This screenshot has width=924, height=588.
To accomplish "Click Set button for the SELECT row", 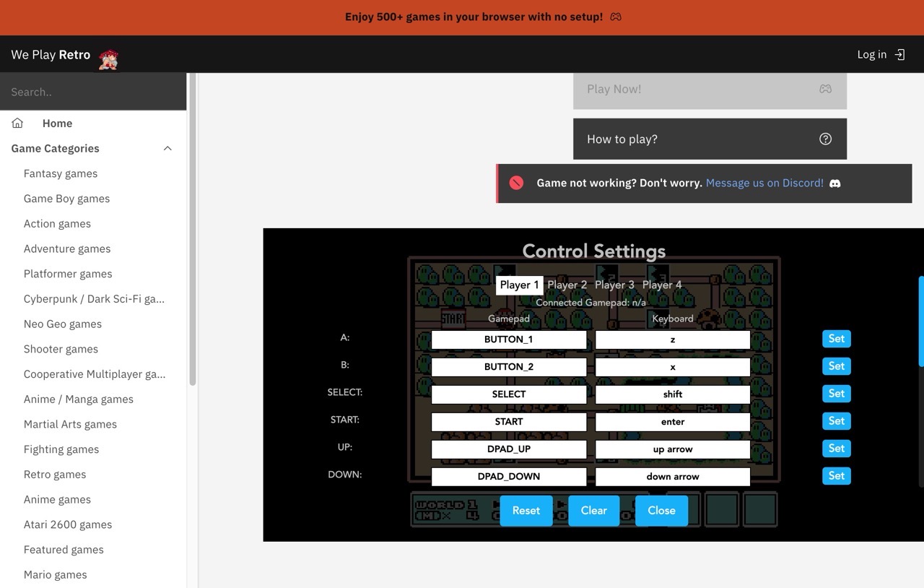I will pyautogui.click(x=837, y=394).
